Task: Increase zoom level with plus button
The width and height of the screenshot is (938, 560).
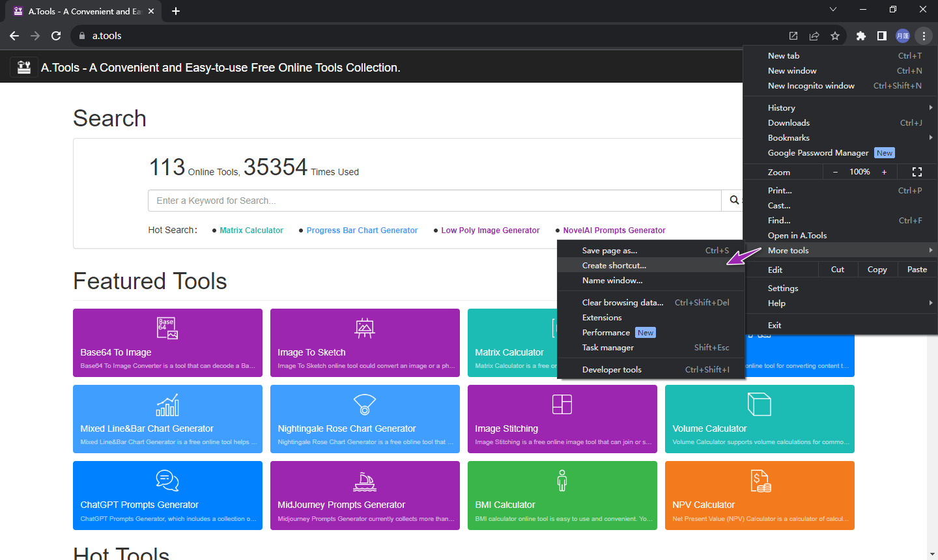Action: pyautogui.click(x=884, y=172)
